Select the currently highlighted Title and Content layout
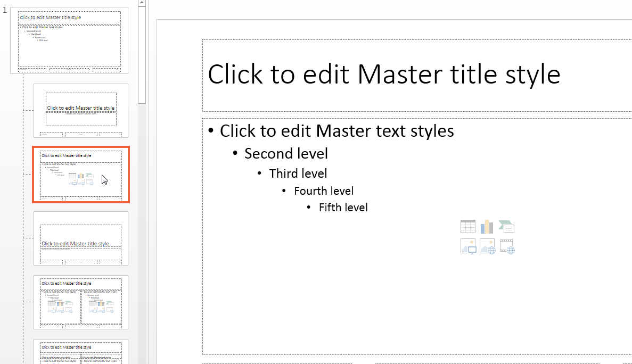 pos(81,175)
